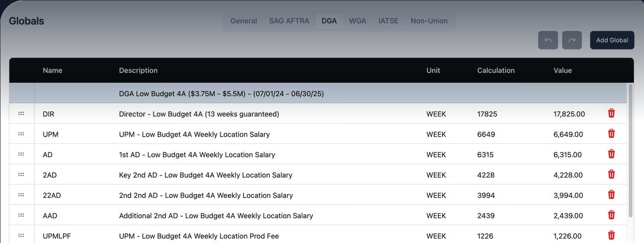Grab the drag handle for UPMLPF row

[21, 235]
